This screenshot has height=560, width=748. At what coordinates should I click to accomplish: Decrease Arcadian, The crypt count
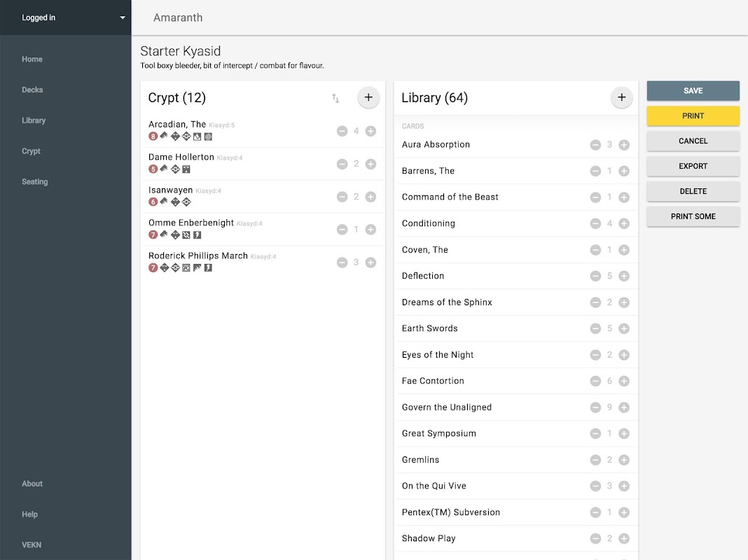pos(342,131)
